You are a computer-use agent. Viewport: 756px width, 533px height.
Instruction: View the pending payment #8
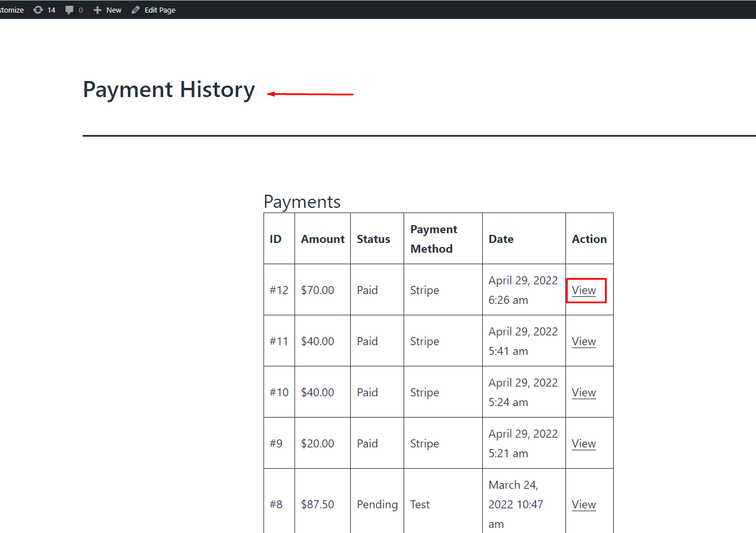[584, 504]
